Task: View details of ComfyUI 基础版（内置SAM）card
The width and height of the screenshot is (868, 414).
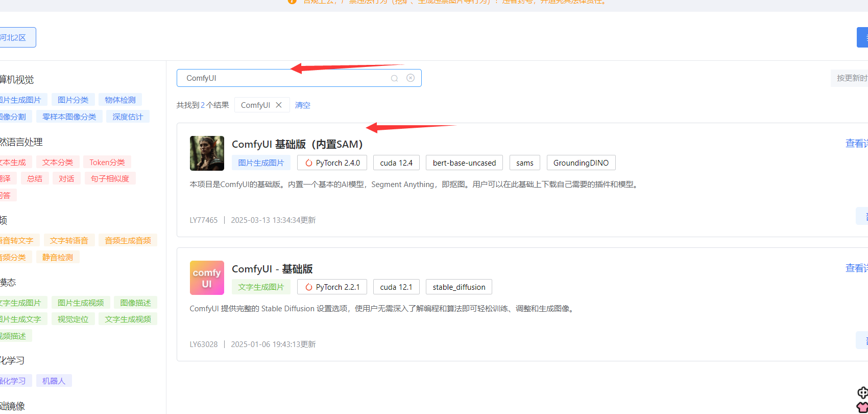Action: tap(857, 144)
